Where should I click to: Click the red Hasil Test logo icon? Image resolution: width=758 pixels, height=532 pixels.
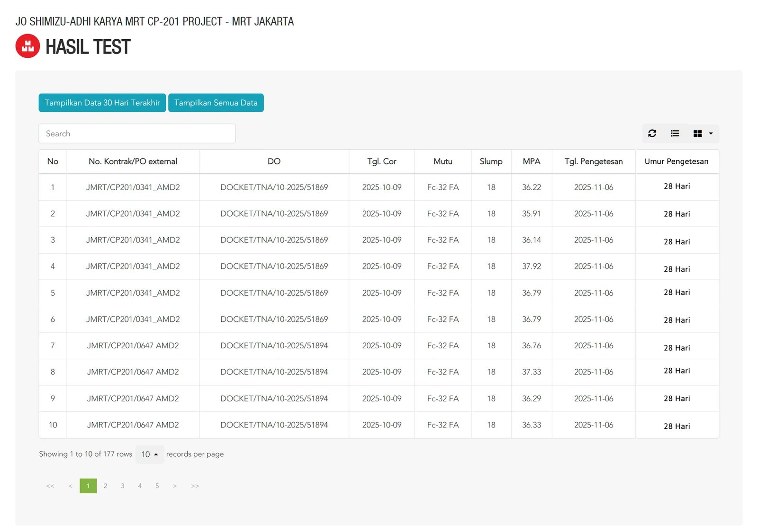(x=27, y=46)
